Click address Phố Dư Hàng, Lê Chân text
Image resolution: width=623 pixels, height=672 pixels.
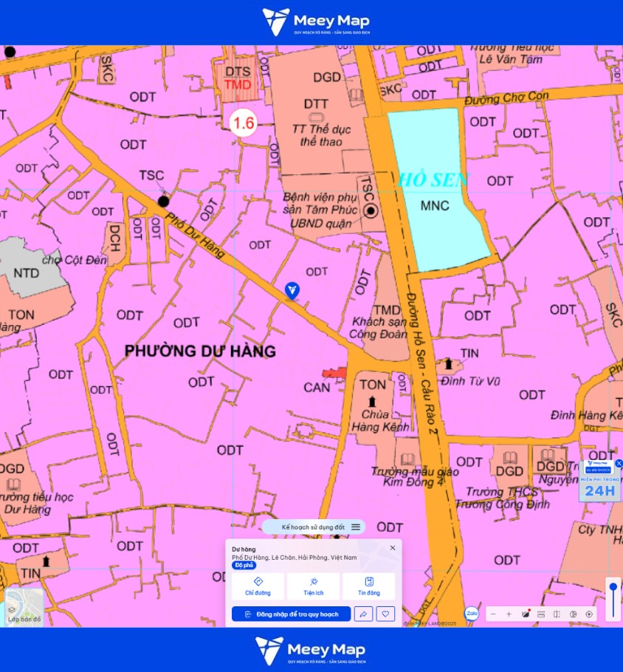pos(295,557)
